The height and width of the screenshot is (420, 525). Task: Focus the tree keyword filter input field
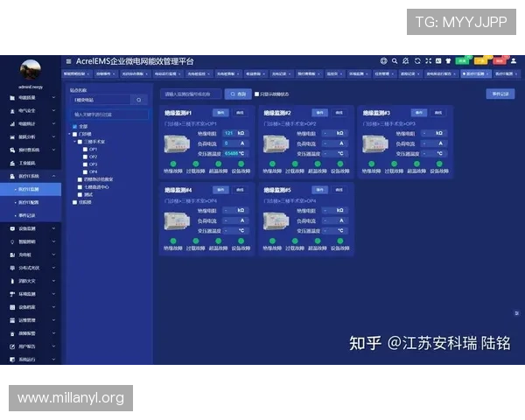click(x=109, y=115)
